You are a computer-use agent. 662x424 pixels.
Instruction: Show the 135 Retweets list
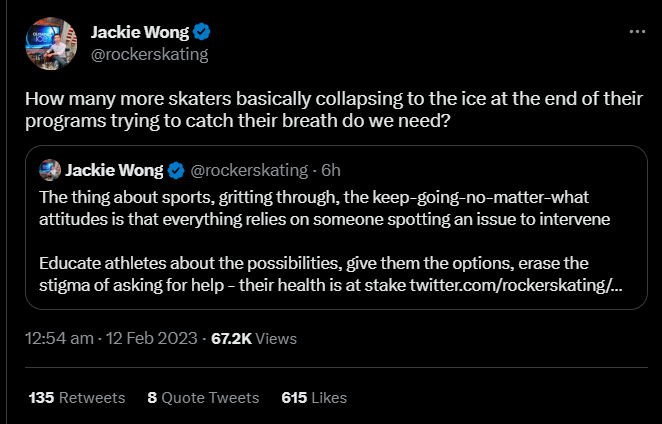(x=77, y=397)
